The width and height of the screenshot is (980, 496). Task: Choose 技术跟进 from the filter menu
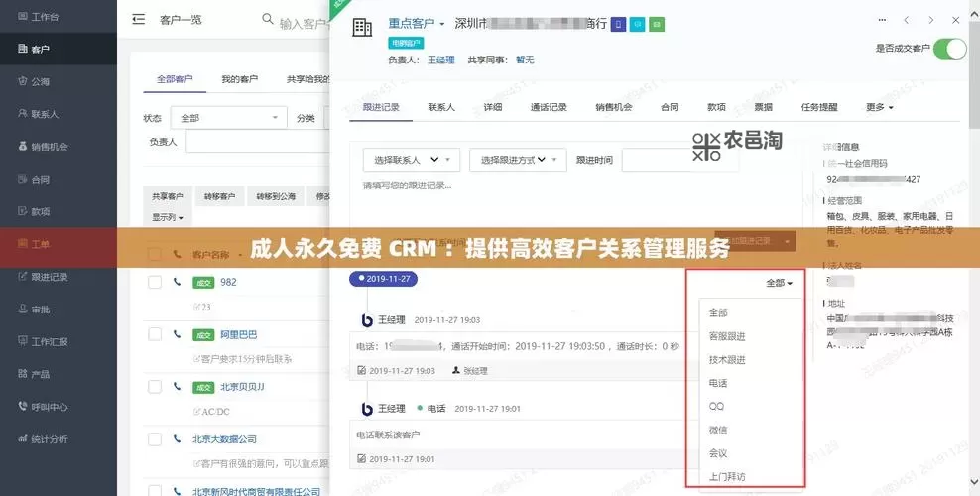(x=727, y=360)
